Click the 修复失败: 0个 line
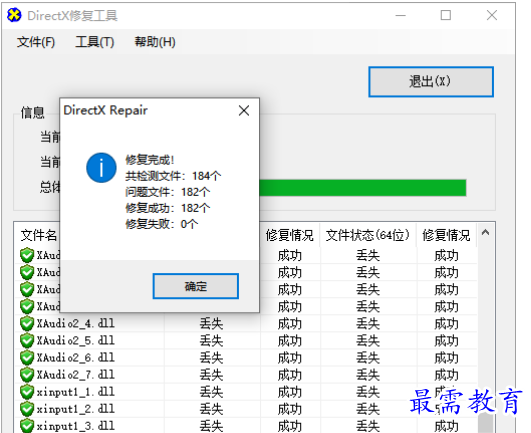 pyautogui.click(x=162, y=224)
